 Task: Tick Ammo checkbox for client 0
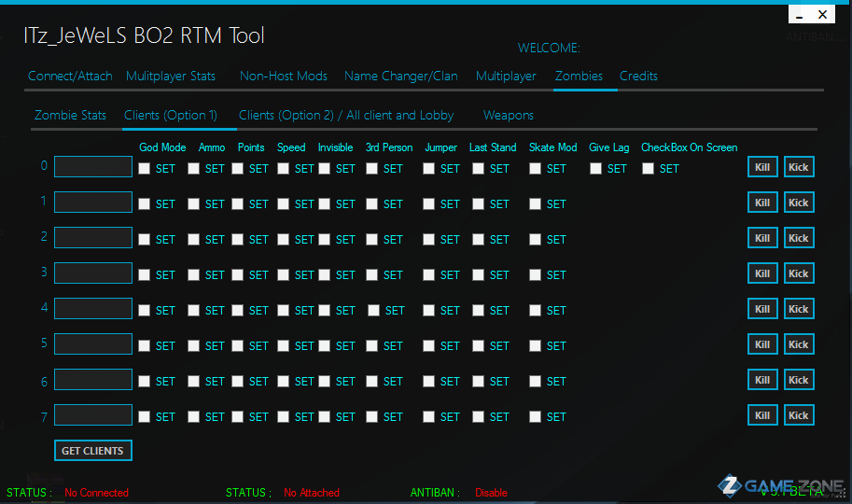193,169
